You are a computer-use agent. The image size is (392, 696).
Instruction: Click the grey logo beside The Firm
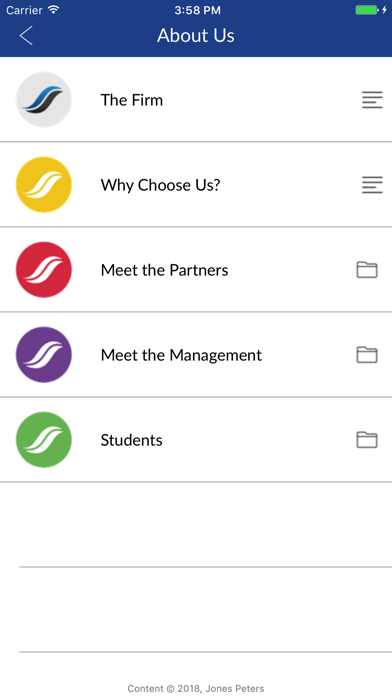(x=44, y=100)
